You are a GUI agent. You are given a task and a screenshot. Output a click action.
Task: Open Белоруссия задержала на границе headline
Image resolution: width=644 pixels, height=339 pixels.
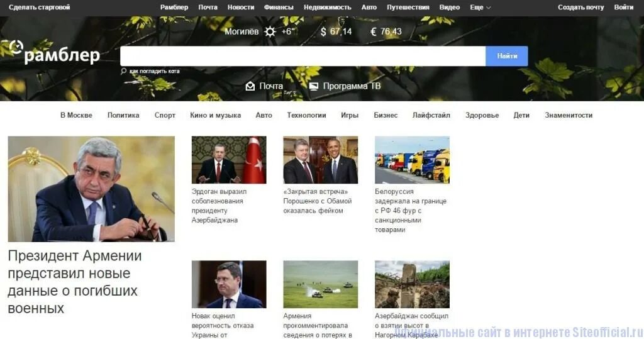[x=411, y=211]
